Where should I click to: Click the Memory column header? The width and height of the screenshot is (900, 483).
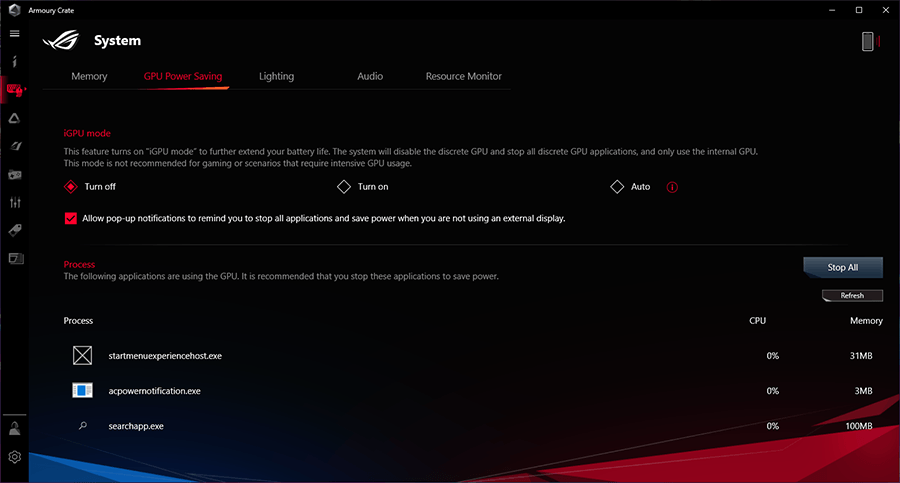866,321
